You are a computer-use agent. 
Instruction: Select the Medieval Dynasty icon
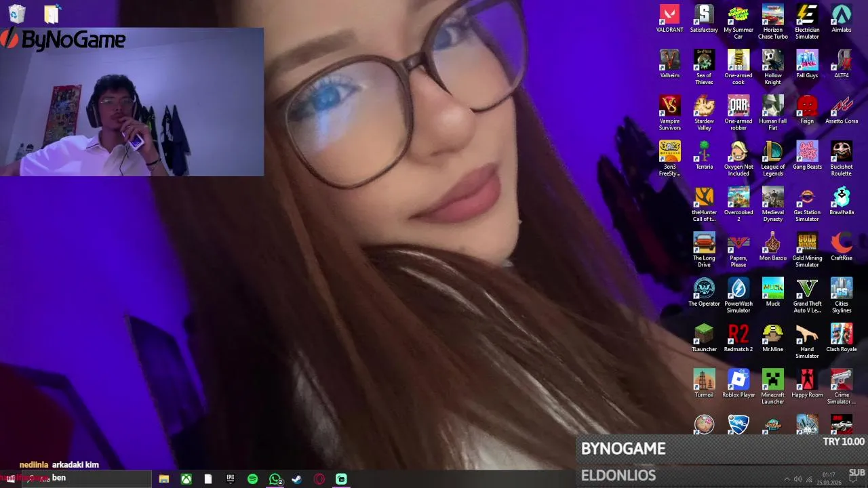[x=772, y=203]
